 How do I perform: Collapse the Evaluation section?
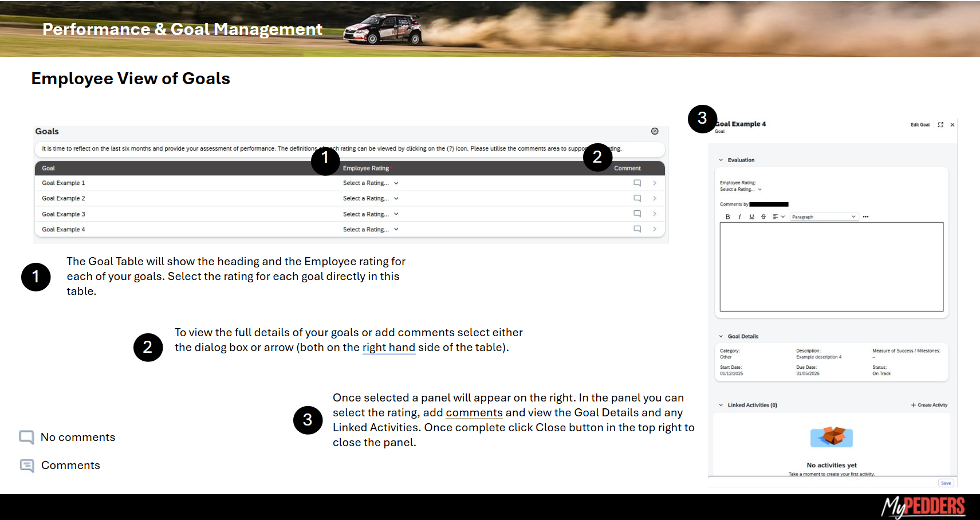pyautogui.click(x=721, y=160)
